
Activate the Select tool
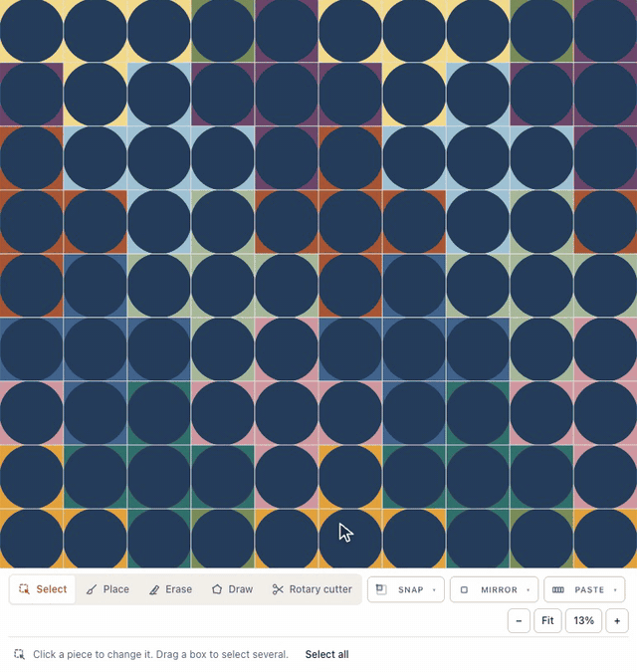point(43,589)
